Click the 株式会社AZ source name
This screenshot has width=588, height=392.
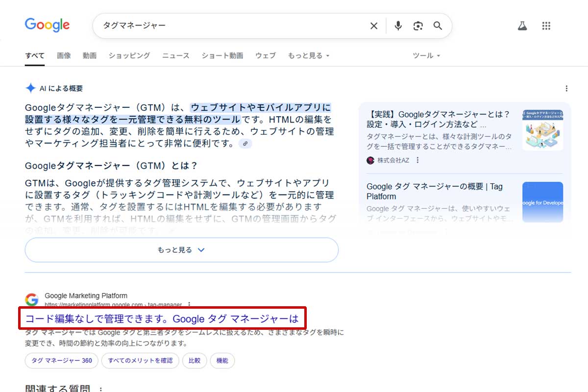(x=393, y=160)
